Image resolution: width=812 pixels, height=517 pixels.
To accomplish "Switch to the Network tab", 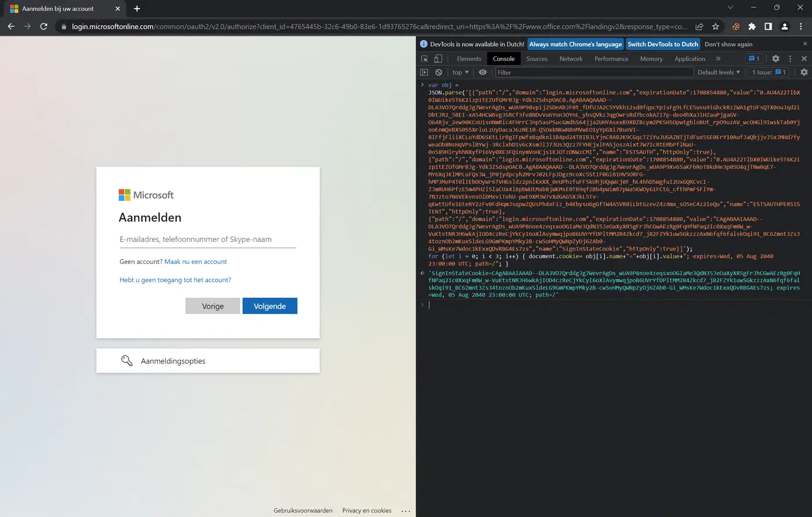I will (571, 59).
